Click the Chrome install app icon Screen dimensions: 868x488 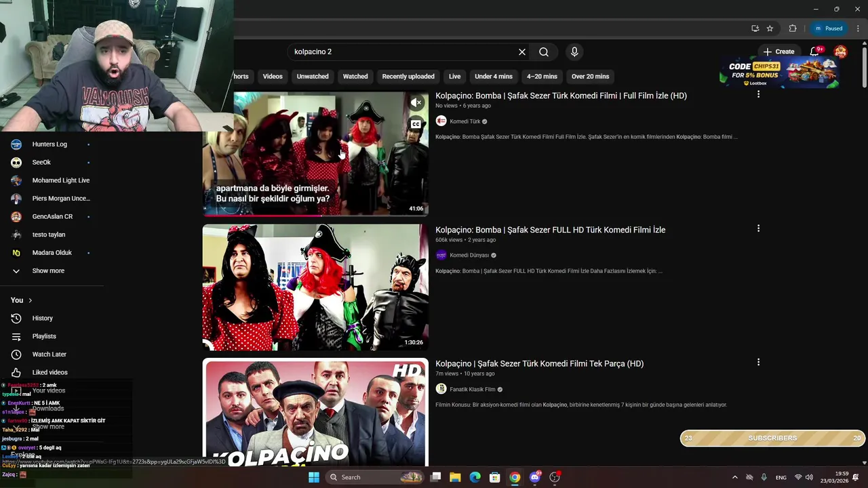click(x=755, y=28)
